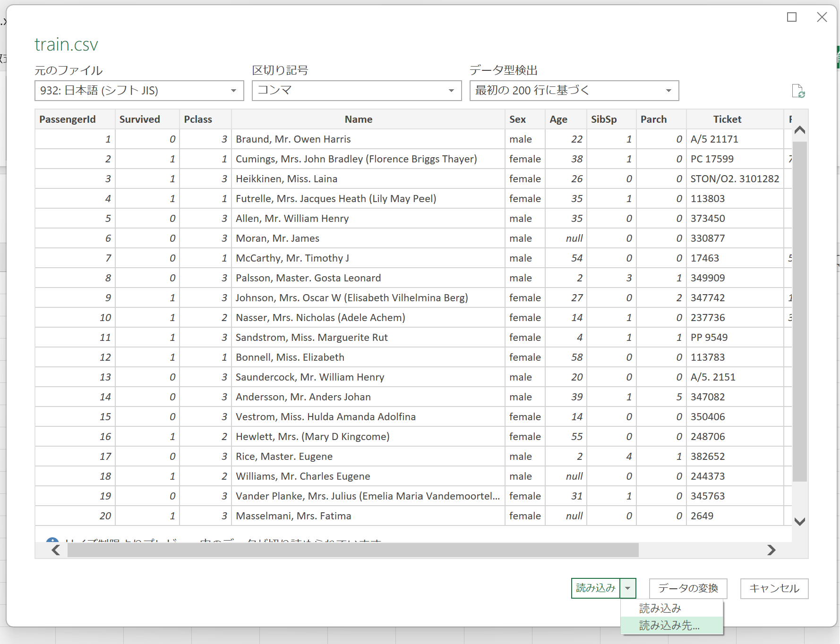Viewport: 840px width, 644px height.
Task: Open the 区切り記号 delimiter dropdown
Action: coord(450,91)
